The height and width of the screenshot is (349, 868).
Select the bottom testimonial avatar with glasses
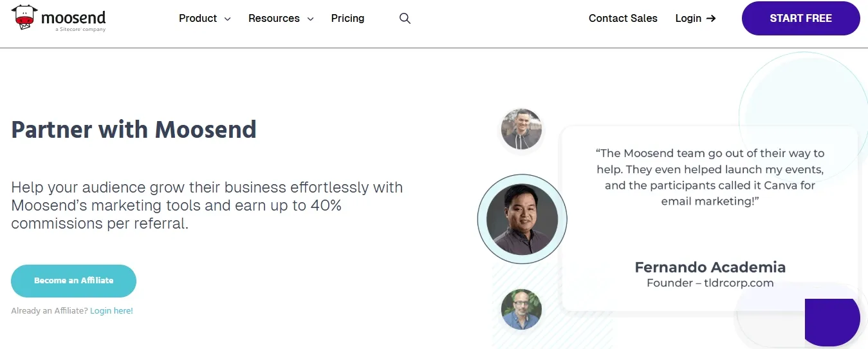(x=521, y=309)
